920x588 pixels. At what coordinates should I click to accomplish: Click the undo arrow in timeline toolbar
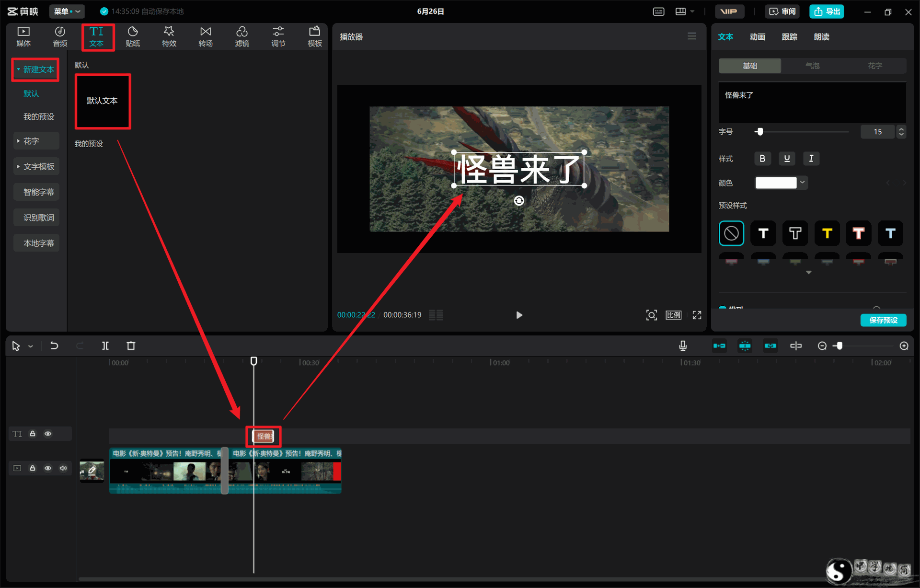[54, 346]
